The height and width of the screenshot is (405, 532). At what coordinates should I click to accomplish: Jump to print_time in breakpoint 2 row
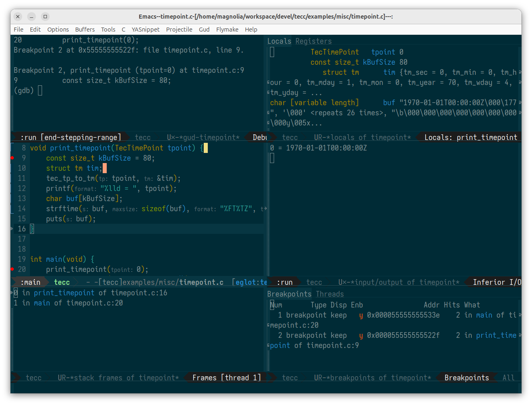496,335
